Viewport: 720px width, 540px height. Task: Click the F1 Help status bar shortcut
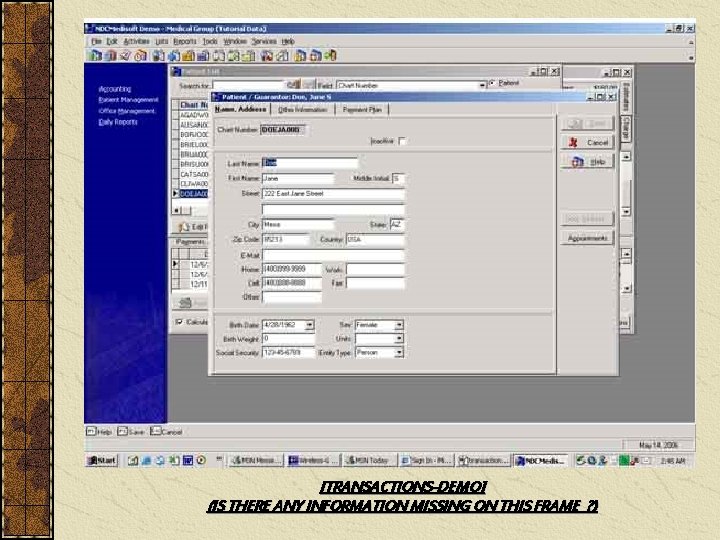click(x=99, y=432)
